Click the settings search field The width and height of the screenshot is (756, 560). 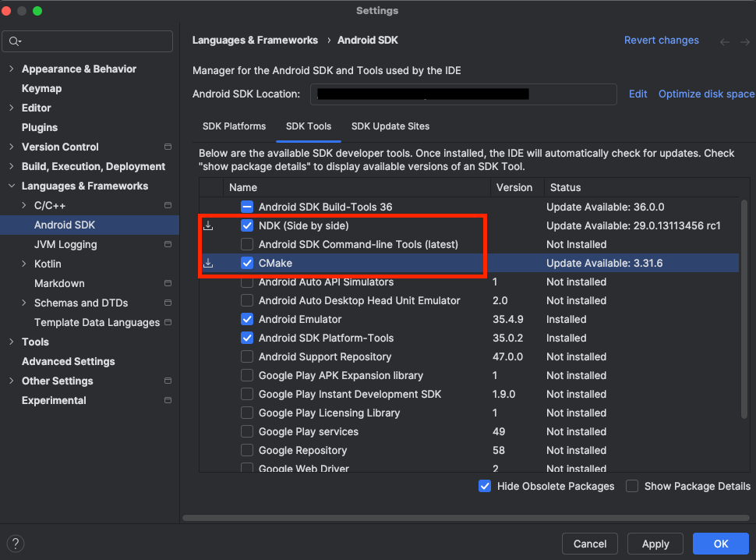pyautogui.click(x=87, y=41)
